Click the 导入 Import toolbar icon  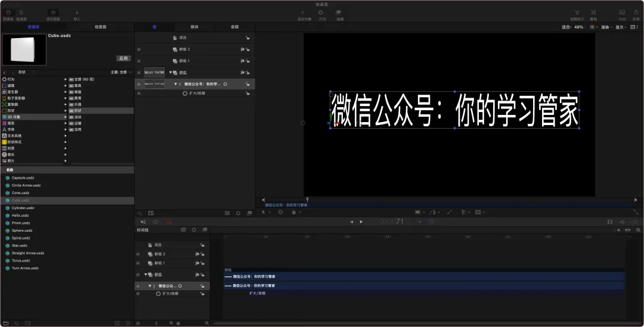(77, 13)
